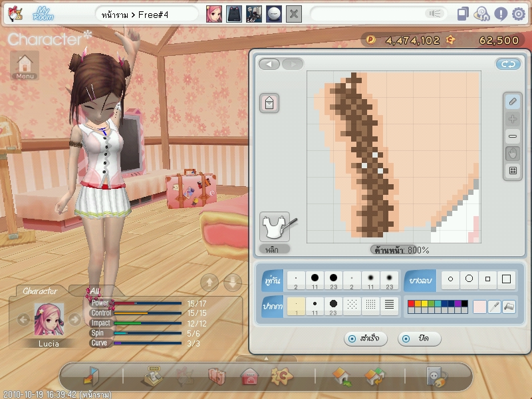Click the round up arrow button
This screenshot has width=532, height=399.
(x=209, y=282)
